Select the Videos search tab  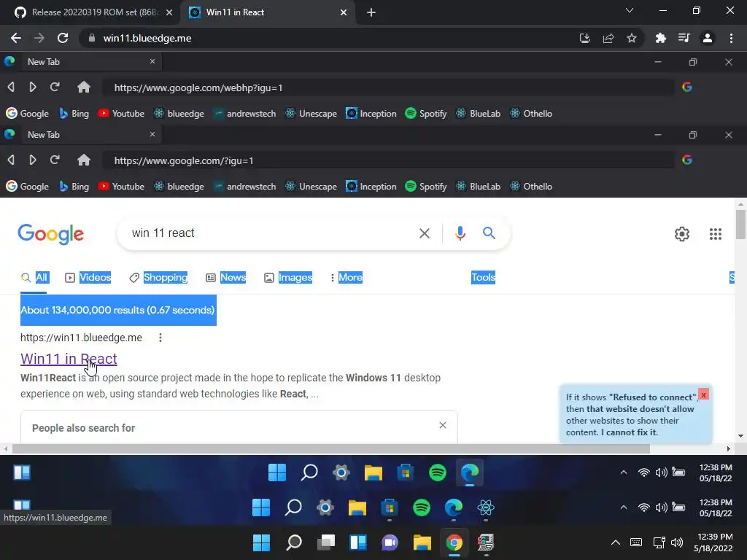click(x=88, y=278)
